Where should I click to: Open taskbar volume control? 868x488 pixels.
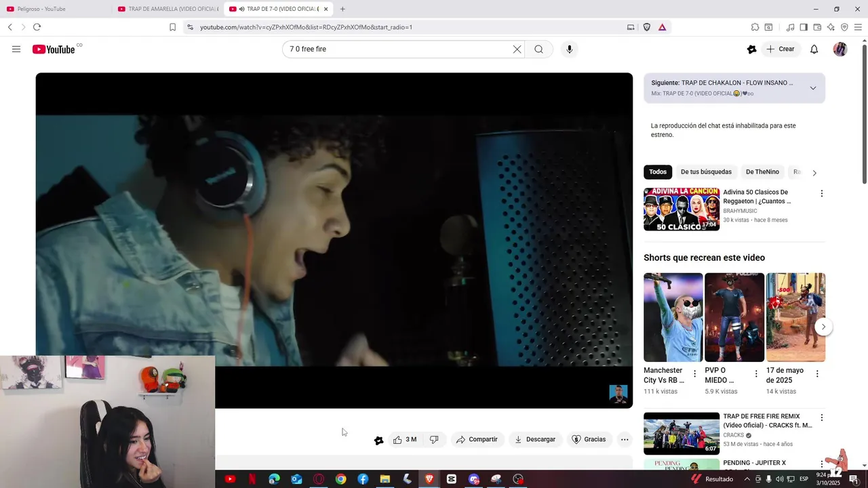[x=781, y=479]
